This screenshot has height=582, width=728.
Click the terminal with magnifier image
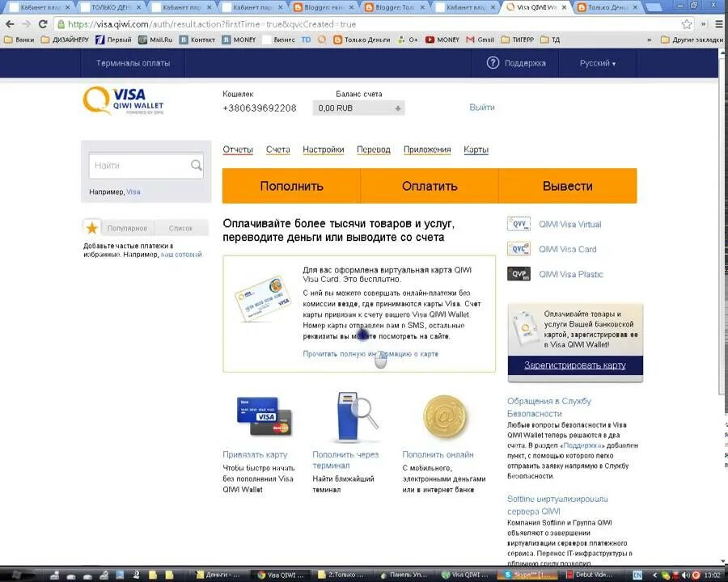point(358,415)
